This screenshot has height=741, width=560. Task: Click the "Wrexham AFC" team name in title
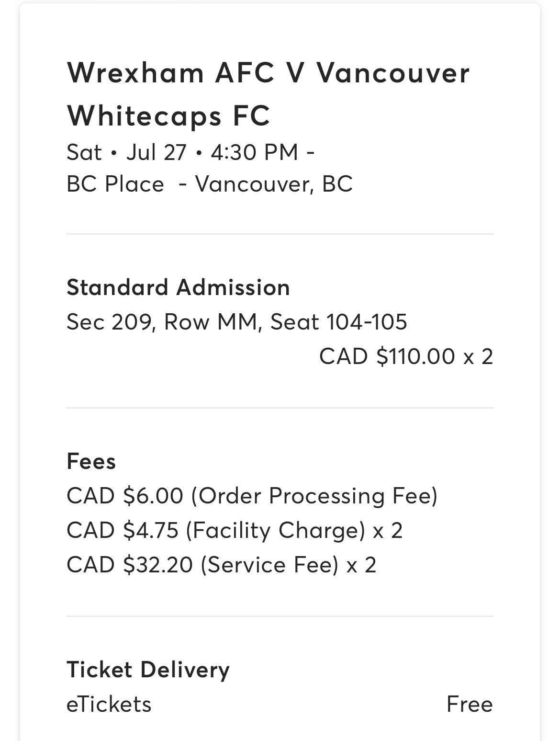[x=171, y=73]
